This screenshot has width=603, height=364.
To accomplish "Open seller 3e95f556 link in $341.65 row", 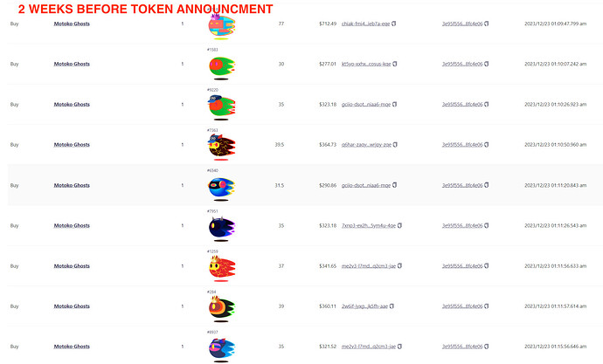I will point(462,266).
